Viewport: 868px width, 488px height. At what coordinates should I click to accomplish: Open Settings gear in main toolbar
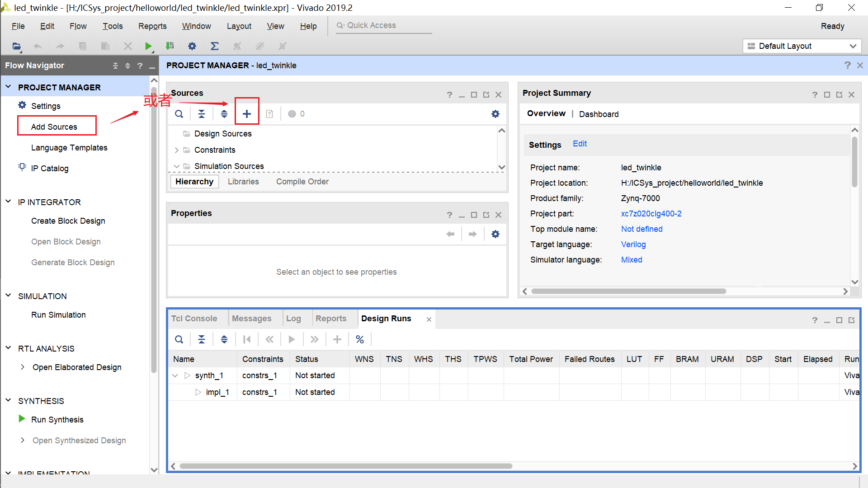pos(192,46)
